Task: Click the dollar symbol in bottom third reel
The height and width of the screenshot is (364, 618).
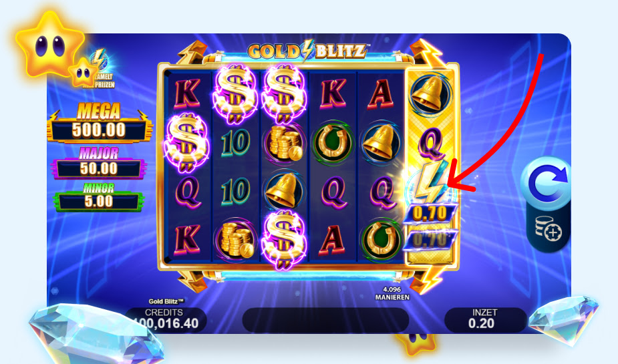Action: pos(283,240)
